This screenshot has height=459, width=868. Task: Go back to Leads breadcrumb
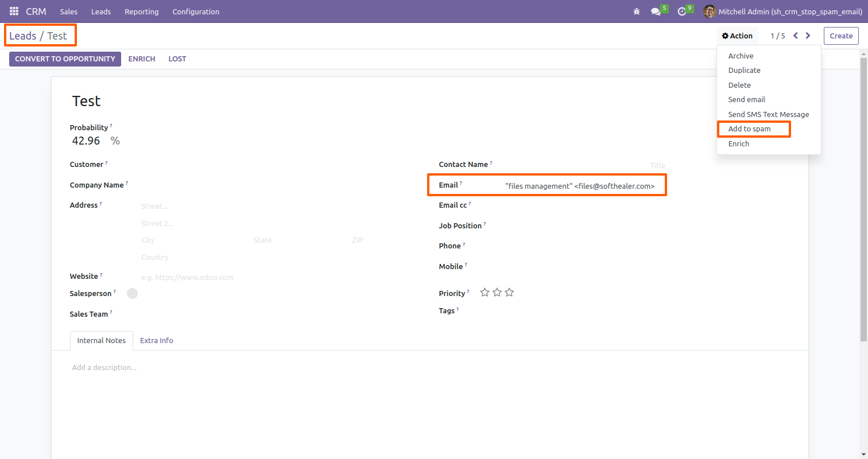22,36
